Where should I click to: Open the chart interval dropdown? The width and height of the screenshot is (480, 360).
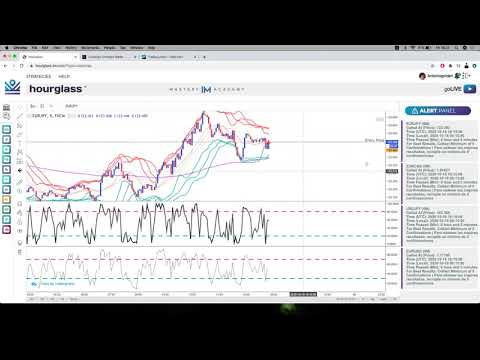(x=33, y=106)
